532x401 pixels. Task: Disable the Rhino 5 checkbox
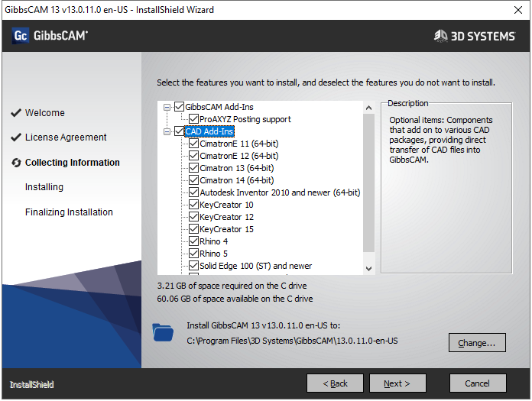(193, 254)
